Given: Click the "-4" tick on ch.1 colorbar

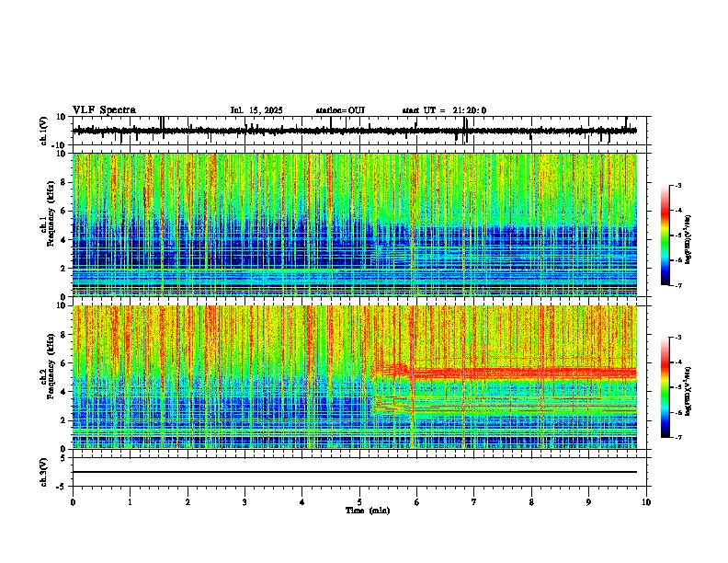Looking at the screenshot, I should (x=677, y=211).
